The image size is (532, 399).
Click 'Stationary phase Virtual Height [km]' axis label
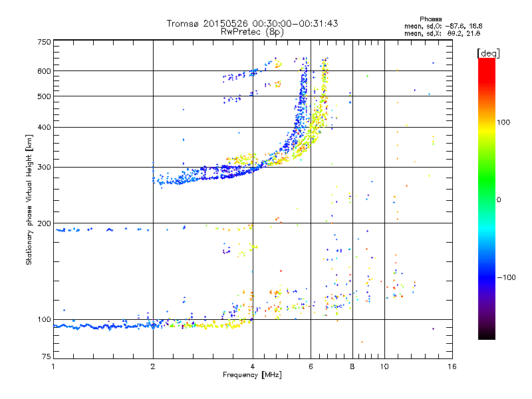[29, 200]
